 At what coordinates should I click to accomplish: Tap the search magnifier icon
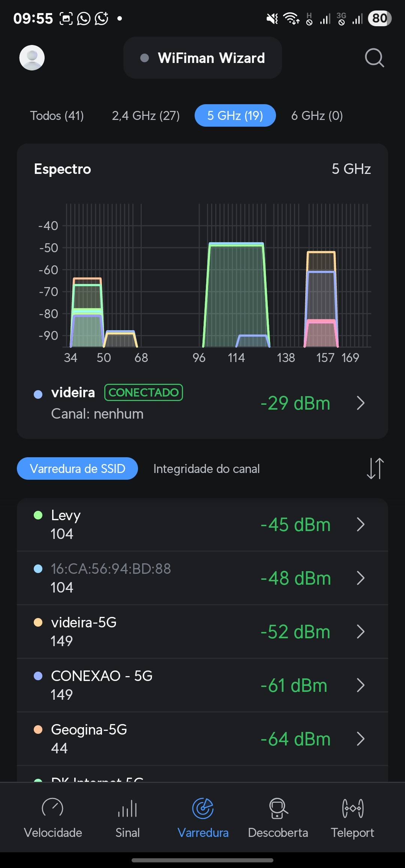[374, 58]
